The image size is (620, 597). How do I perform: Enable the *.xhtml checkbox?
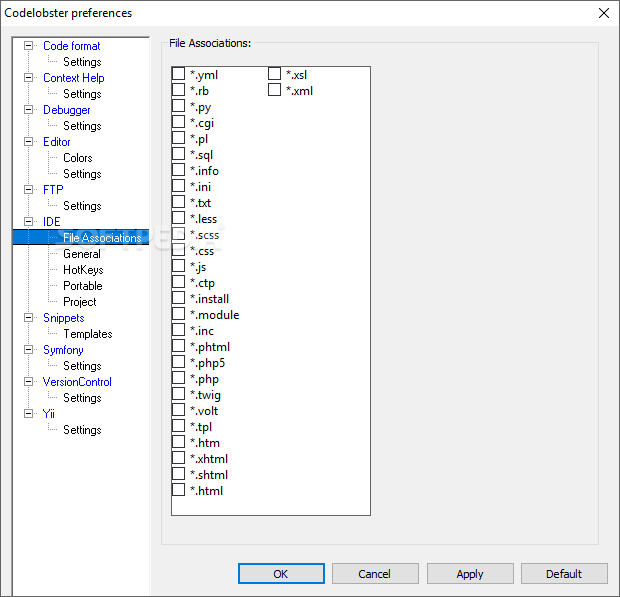pos(178,458)
